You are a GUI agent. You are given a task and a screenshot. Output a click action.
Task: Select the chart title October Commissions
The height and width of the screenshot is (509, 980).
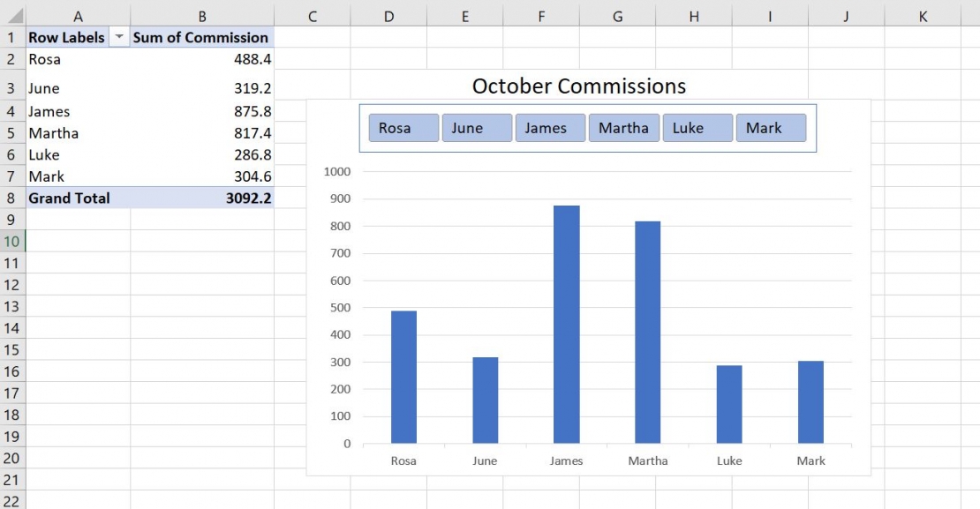pyautogui.click(x=578, y=86)
